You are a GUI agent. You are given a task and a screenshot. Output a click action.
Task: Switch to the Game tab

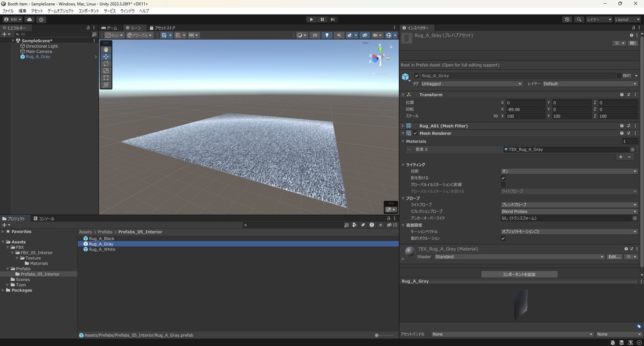coord(109,28)
